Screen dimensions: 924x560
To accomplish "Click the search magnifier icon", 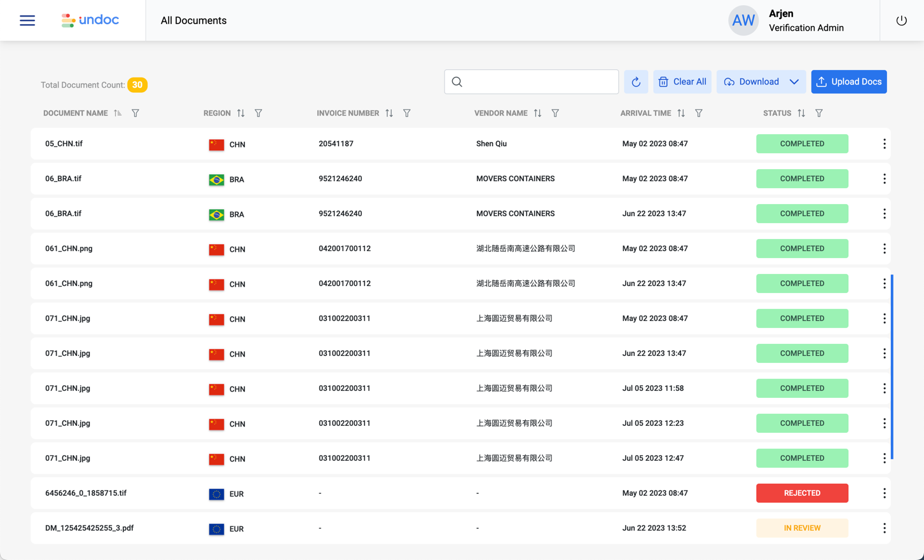I will [457, 82].
